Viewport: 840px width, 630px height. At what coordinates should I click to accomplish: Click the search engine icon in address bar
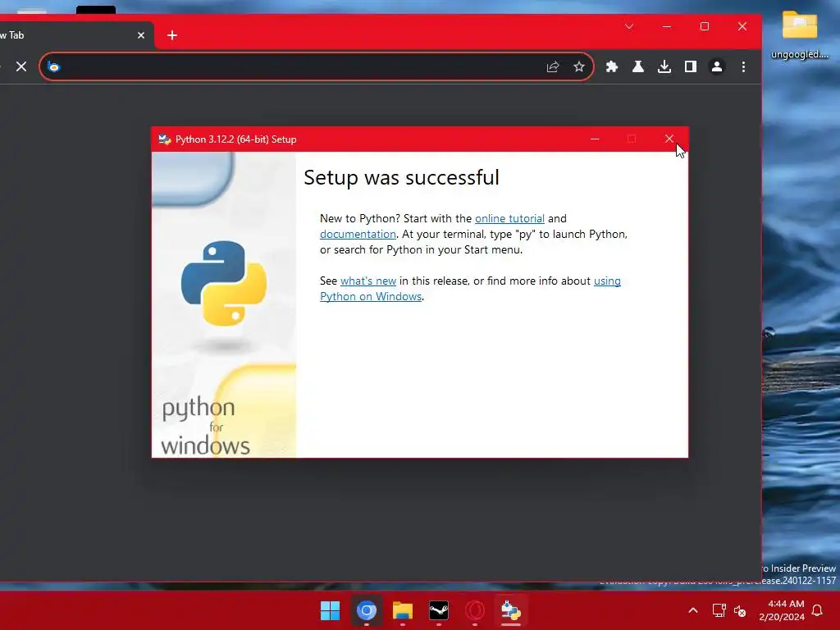pyautogui.click(x=53, y=66)
